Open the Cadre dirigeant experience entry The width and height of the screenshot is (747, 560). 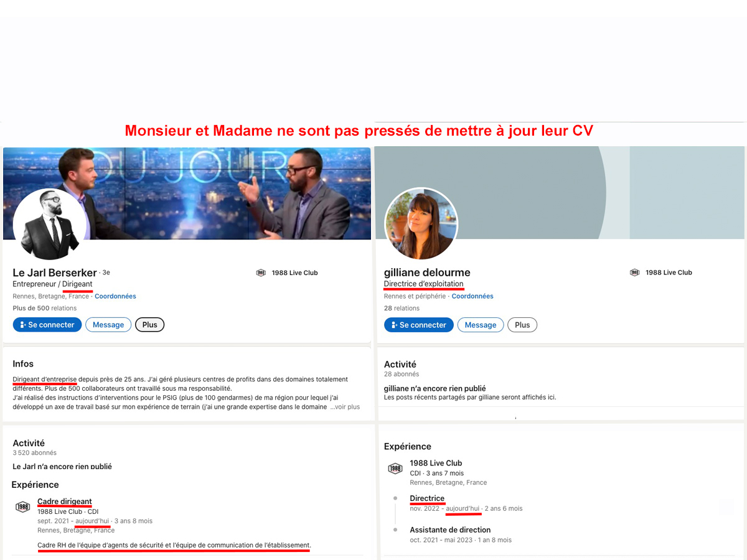point(65,502)
